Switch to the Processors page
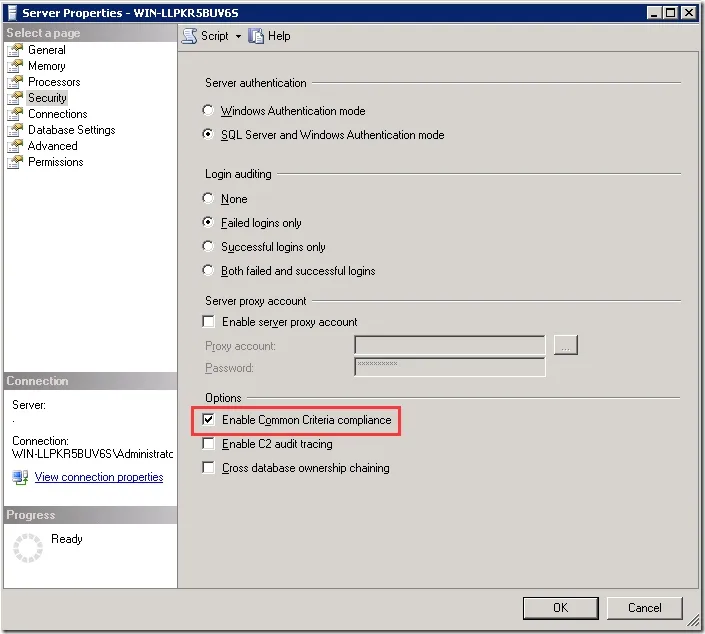Screen dimensions: 705x634 pos(54,82)
